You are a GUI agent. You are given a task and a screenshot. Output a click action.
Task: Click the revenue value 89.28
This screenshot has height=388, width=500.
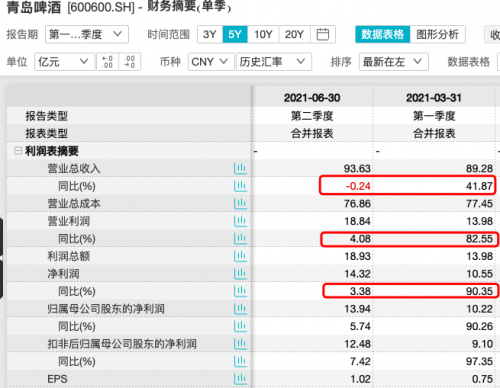(479, 169)
